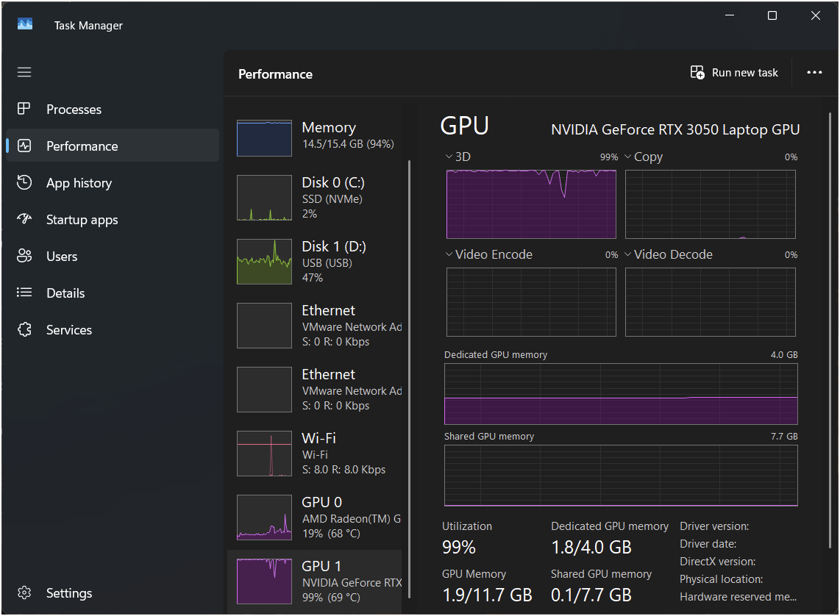Viewport: 840px width, 616px height.
Task: Click the Physical location label
Action: click(x=721, y=579)
